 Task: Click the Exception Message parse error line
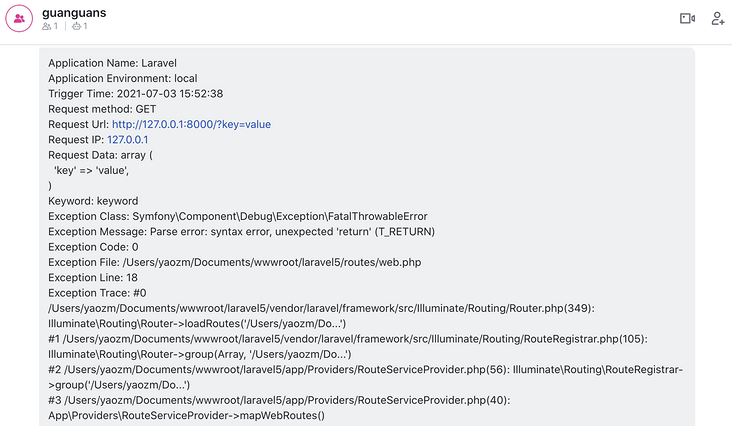coord(241,232)
